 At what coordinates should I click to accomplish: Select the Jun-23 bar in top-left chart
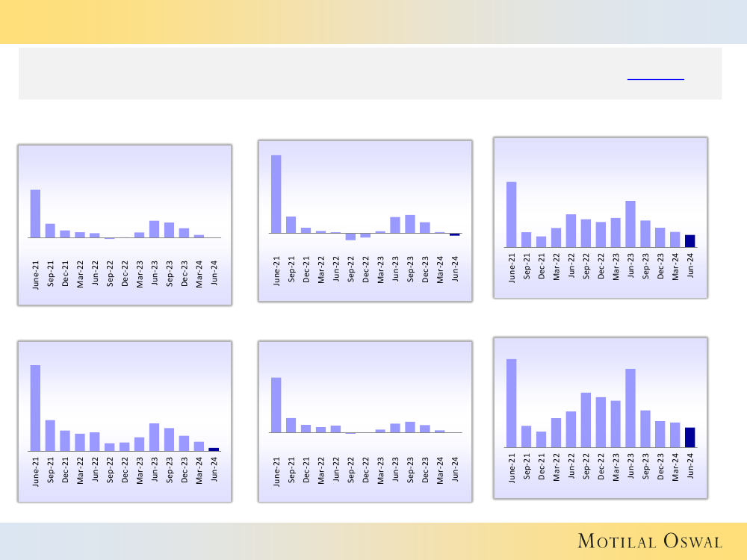[x=154, y=229]
